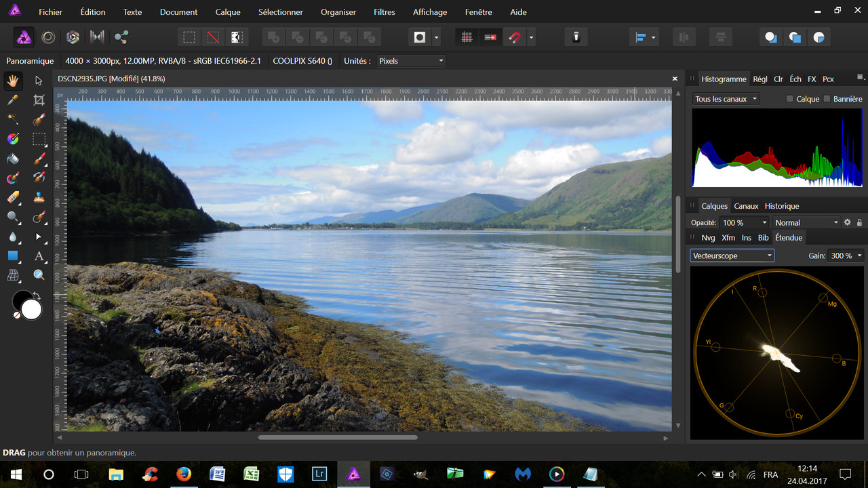Image resolution: width=868 pixels, height=488 pixels.
Task: Open the Windows Start menu
Action: (x=16, y=474)
